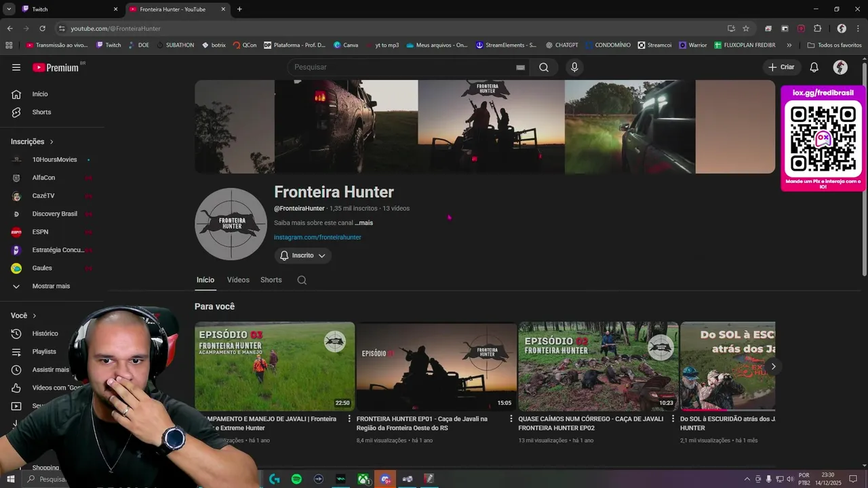Open YouTube notifications bell
This screenshot has width=868, height=488.
[x=814, y=67]
